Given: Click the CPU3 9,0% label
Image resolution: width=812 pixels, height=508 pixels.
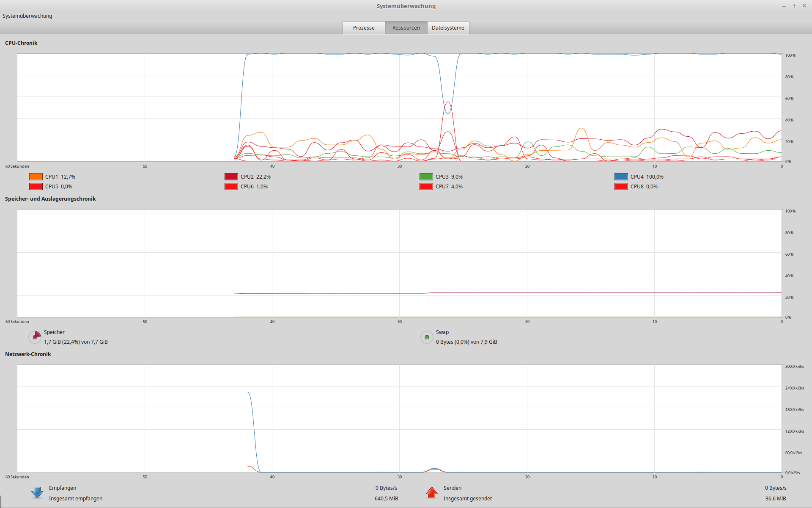Looking at the screenshot, I should click(449, 177).
